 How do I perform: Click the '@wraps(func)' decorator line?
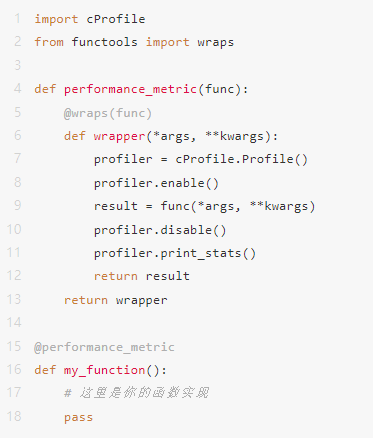click(x=108, y=113)
